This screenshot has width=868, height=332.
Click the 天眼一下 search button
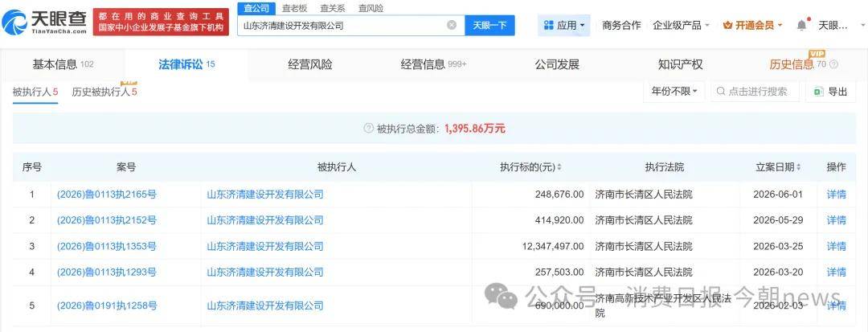(x=489, y=26)
